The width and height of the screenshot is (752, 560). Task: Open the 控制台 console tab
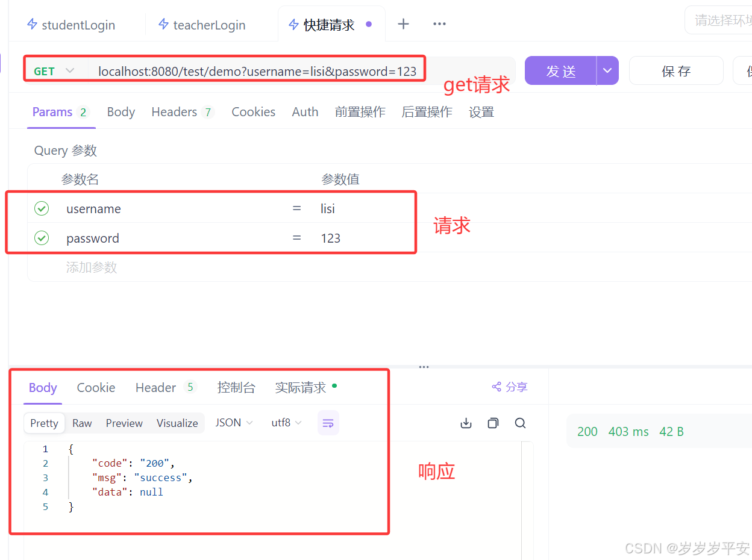(x=236, y=388)
